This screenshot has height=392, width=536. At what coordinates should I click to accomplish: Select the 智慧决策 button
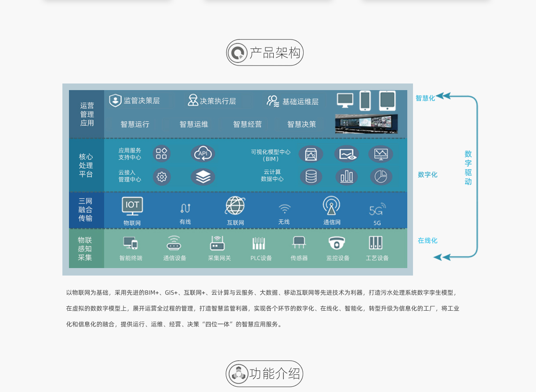tap(301, 124)
